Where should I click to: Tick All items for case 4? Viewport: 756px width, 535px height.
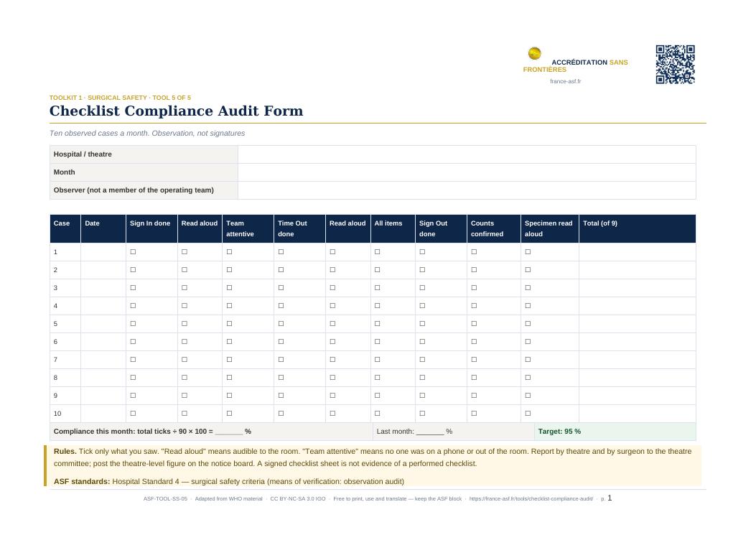pyautogui.click(x=378, y=305)
